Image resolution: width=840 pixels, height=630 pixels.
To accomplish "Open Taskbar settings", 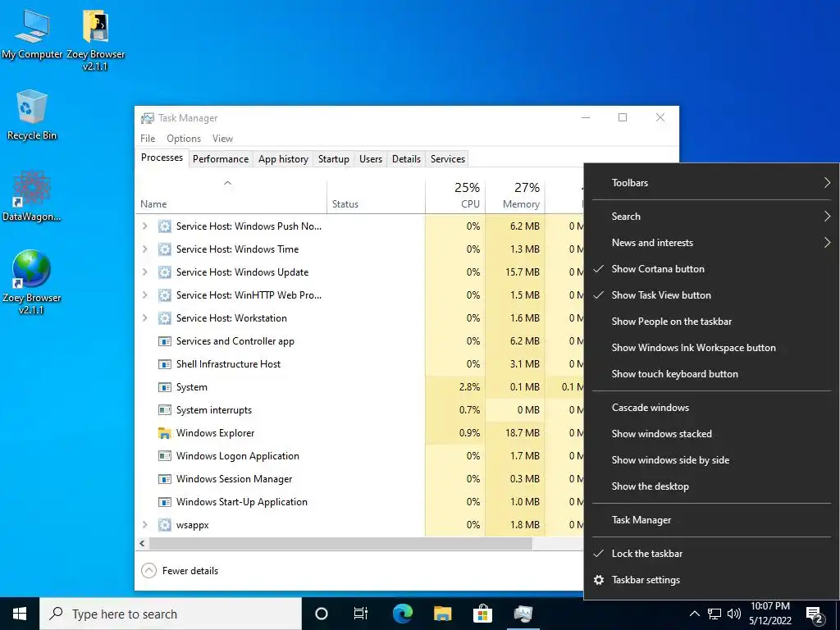I will tap(711, 580).
